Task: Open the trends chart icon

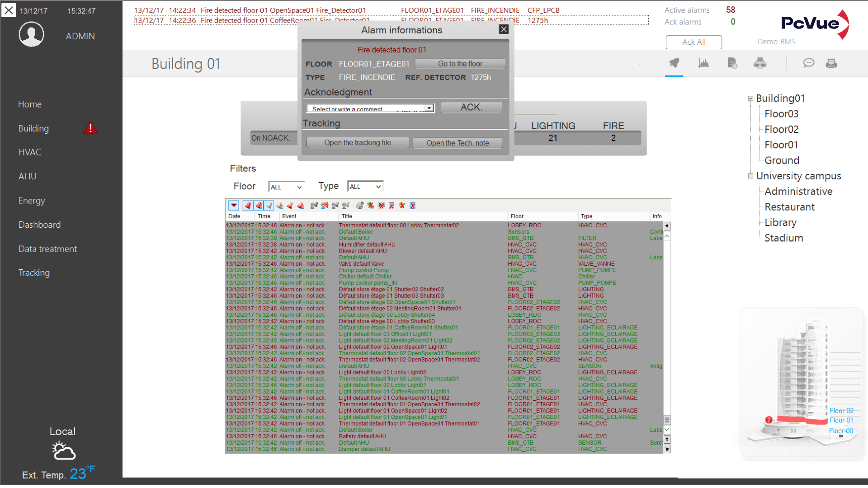Action: tap(703, 63)
